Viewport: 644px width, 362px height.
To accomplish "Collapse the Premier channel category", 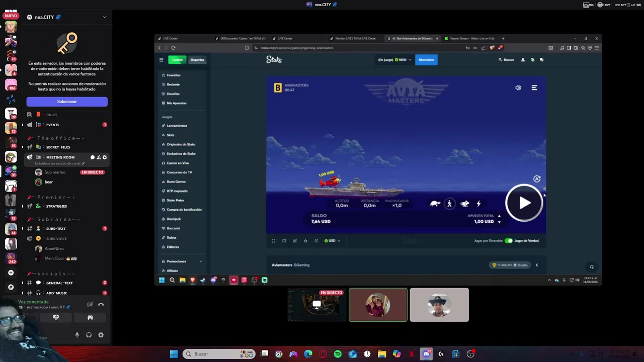I will coord(51,197).
